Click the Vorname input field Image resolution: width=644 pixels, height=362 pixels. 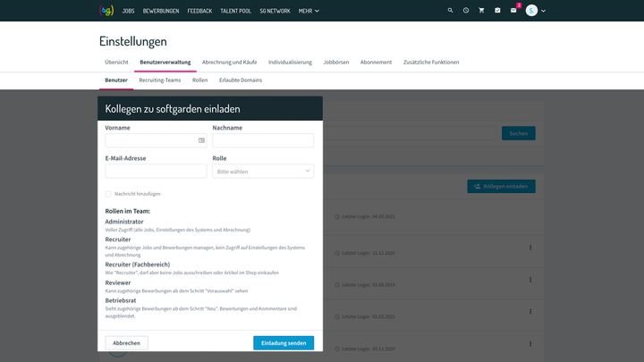(156, 140)
